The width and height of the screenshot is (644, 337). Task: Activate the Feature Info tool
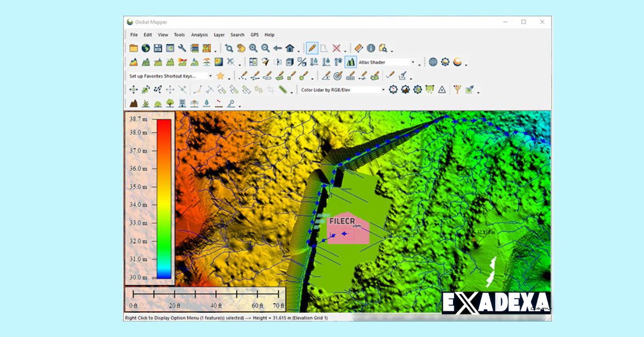pos(370,48)
